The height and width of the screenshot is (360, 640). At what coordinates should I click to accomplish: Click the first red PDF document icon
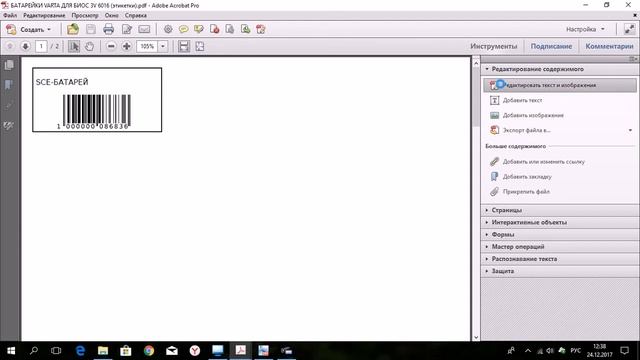pyautogui.click(x=215, y=29)
